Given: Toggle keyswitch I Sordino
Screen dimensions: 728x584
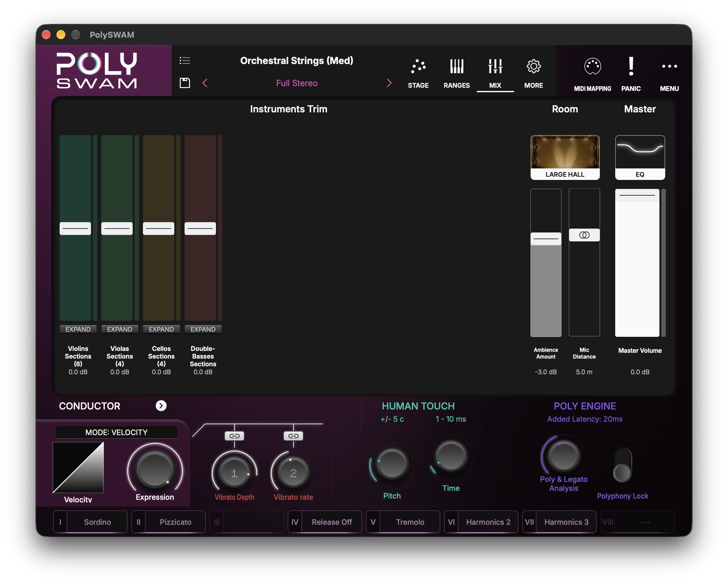Looking at the screenshot, I should tap(90, 522).
